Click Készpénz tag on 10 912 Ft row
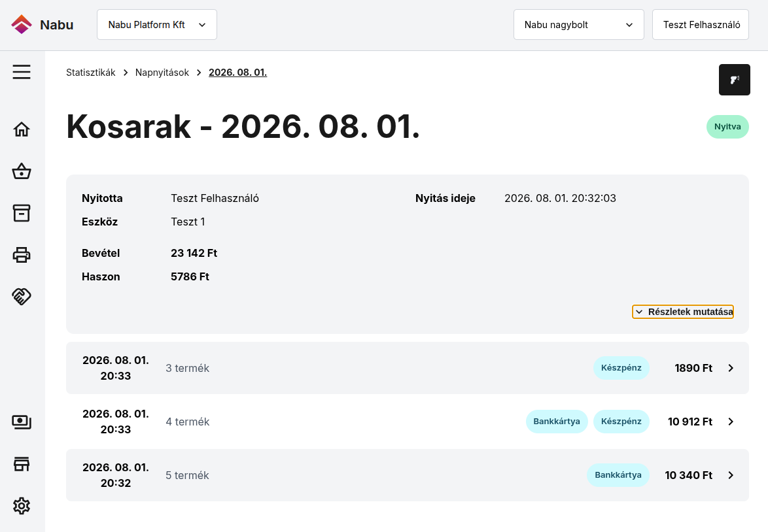The height and width of the screenshot is (532, 768). point(621,422)
